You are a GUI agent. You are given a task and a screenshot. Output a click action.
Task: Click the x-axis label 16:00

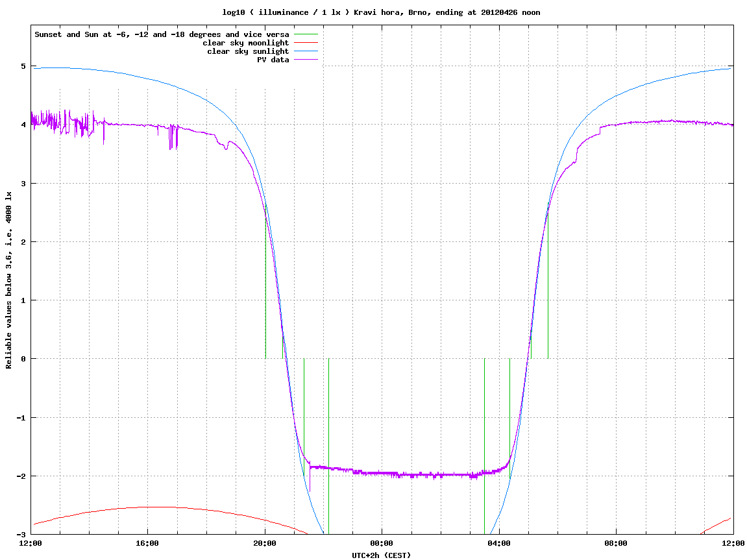pos(148,543)
